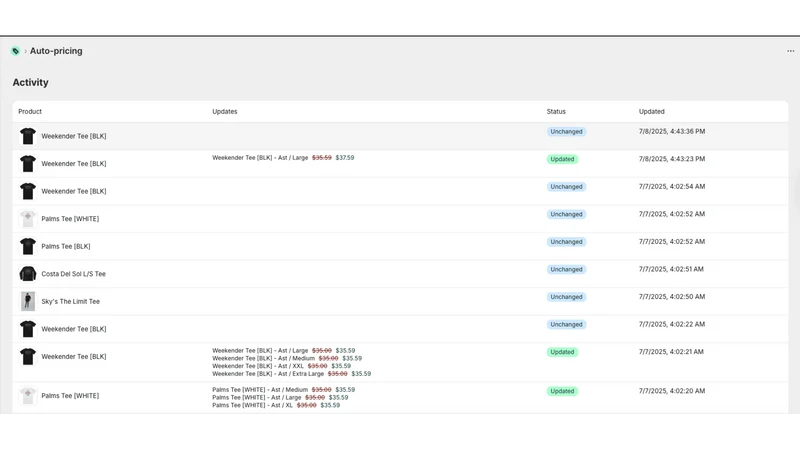Open the three-dot more options menu

(790, 51)
